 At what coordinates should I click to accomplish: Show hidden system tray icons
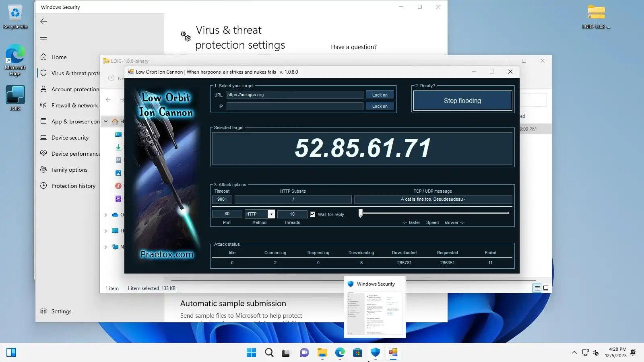pyautogui.click(x=574, y=353)
